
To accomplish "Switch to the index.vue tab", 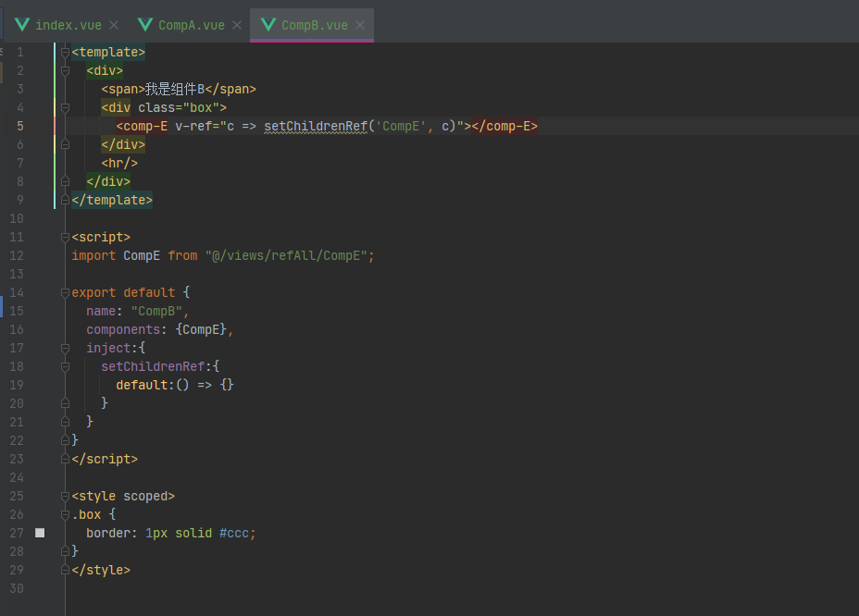I will pos(68,25).
